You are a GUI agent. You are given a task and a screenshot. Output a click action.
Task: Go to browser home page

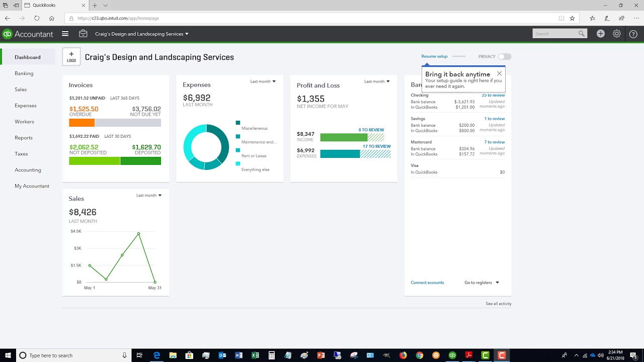pos(52,18)
